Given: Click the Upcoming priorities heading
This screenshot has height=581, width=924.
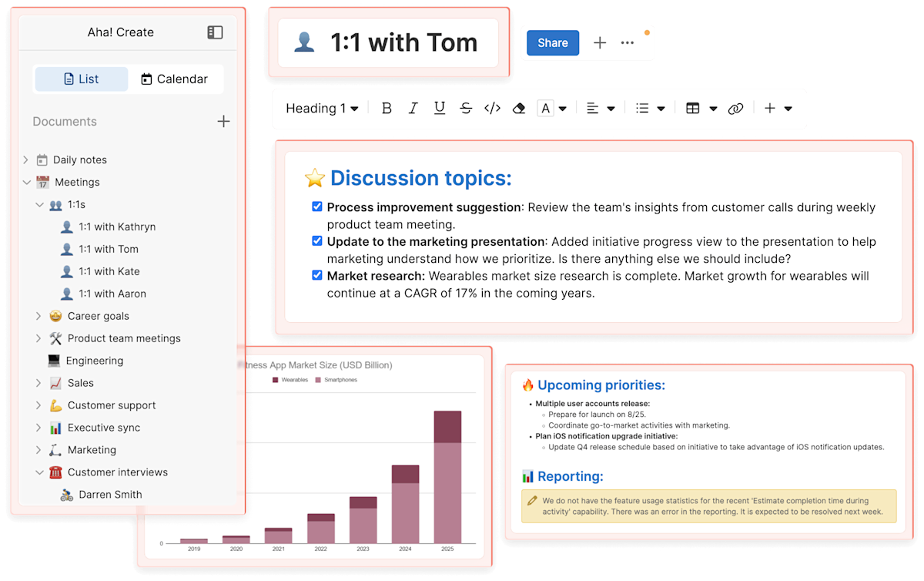Looking at the screenshot, I should [601, 385].
